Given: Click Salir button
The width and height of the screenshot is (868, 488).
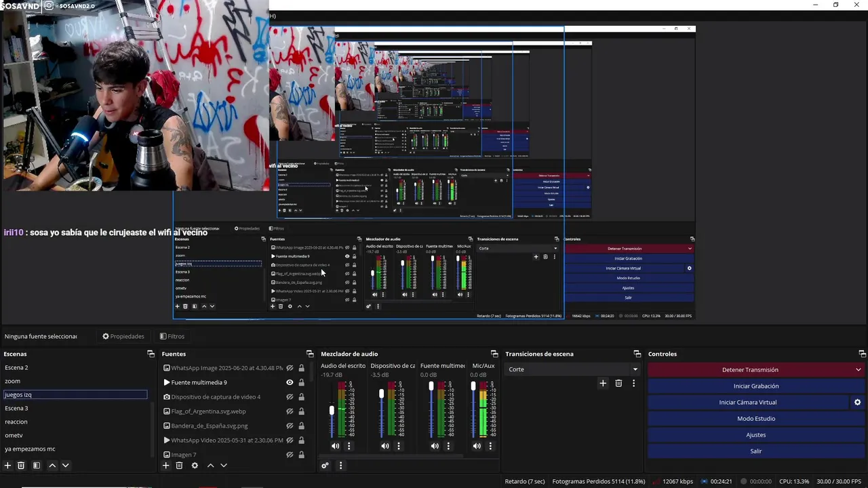Looking at the screenshot, I should click(x=756, y=451).
